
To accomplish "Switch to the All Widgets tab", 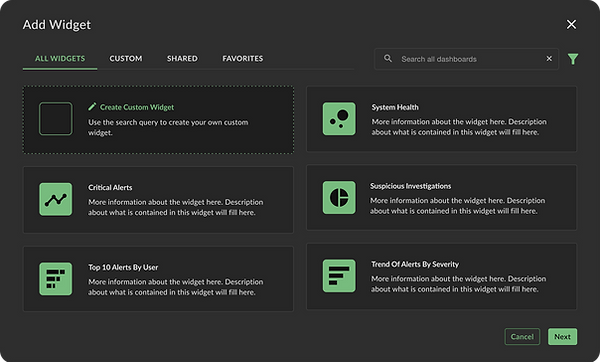I will pyautogui.click(x=60, y=59).
